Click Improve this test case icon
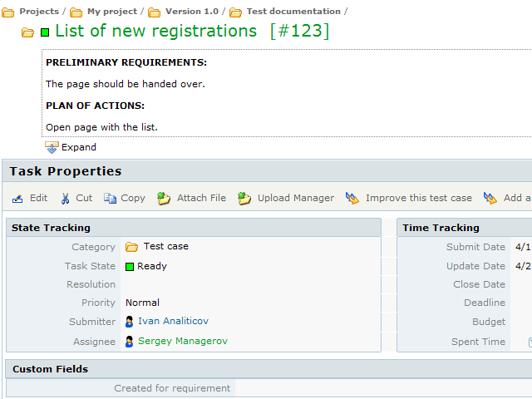 (x=352, y=199)
